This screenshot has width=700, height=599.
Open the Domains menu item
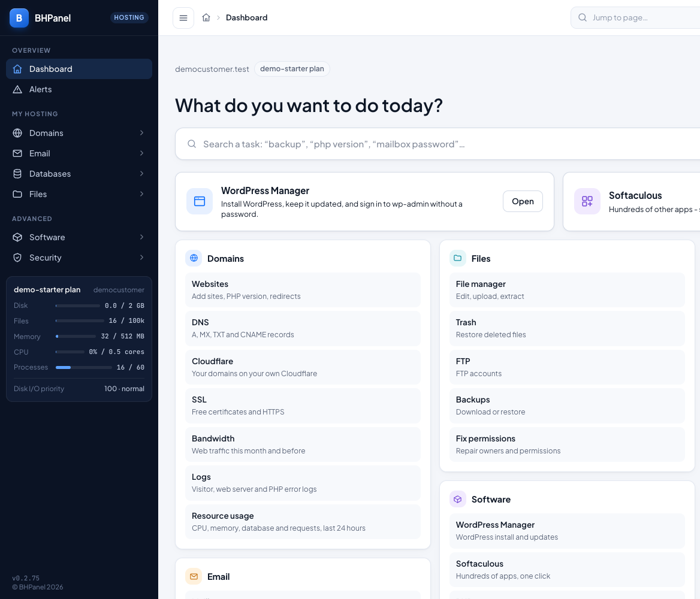(x=79, y=133)
